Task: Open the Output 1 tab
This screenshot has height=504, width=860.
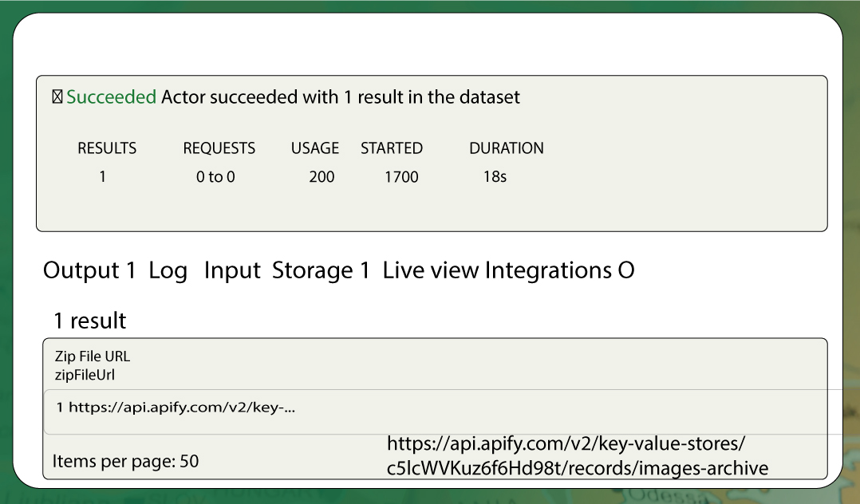Action: pyautogui.click(x=89, y=270)
